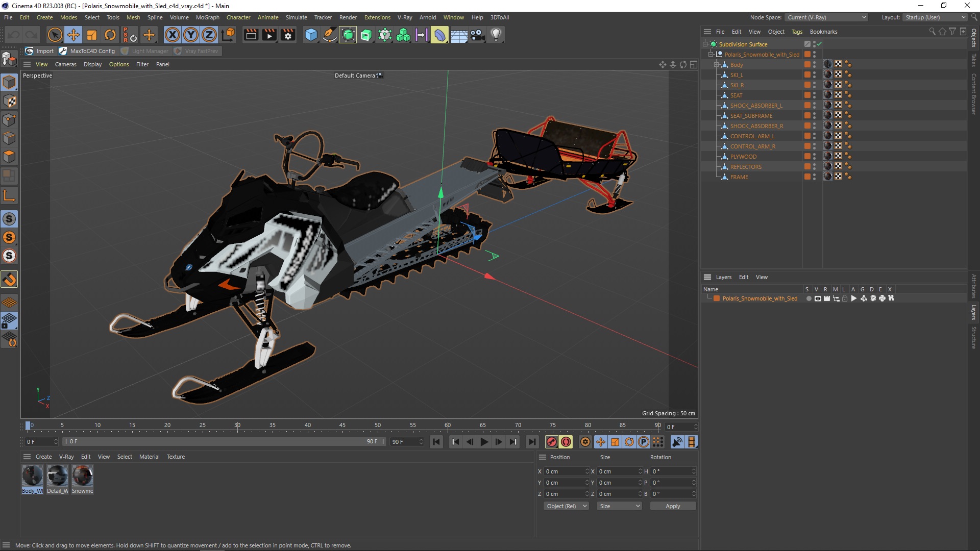The width and height of the screenshot is (980, 551).
Task: Play the animation forward
Action: tap(484, 442)
